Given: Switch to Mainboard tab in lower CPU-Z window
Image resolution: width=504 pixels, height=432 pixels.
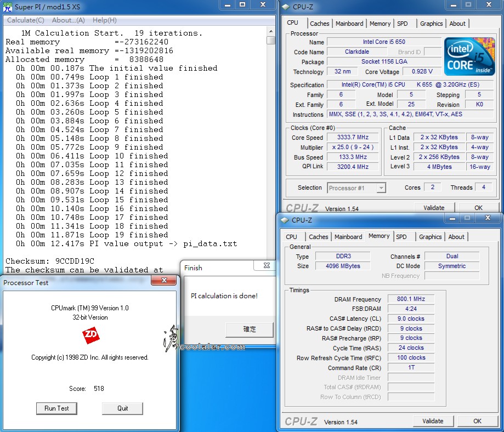Looking at the screenshot, I should 348,237.
